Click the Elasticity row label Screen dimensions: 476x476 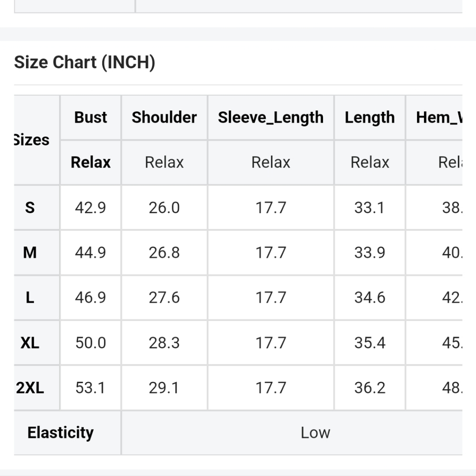tap(61, 433)
